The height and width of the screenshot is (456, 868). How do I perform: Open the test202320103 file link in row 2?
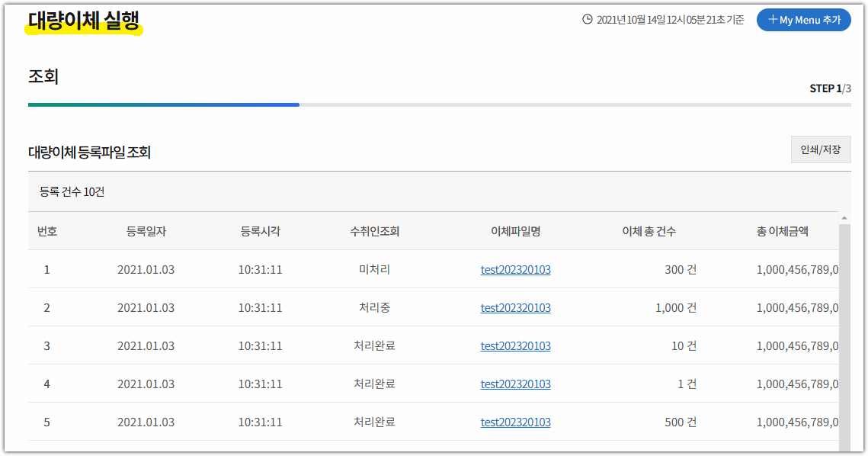pos(515,307)
